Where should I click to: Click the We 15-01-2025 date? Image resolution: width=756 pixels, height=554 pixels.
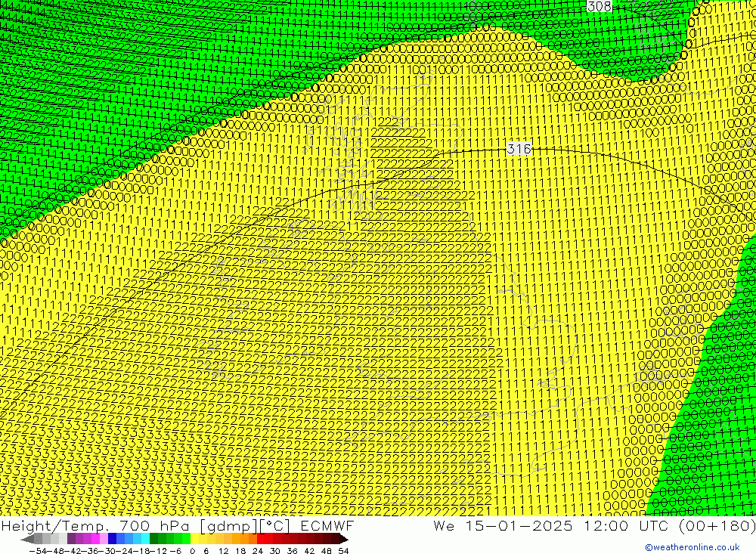click(x=503, y=525)
